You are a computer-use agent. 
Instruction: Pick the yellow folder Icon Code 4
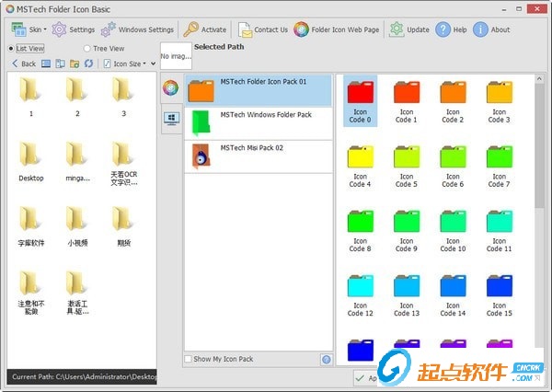click(360, 166)
